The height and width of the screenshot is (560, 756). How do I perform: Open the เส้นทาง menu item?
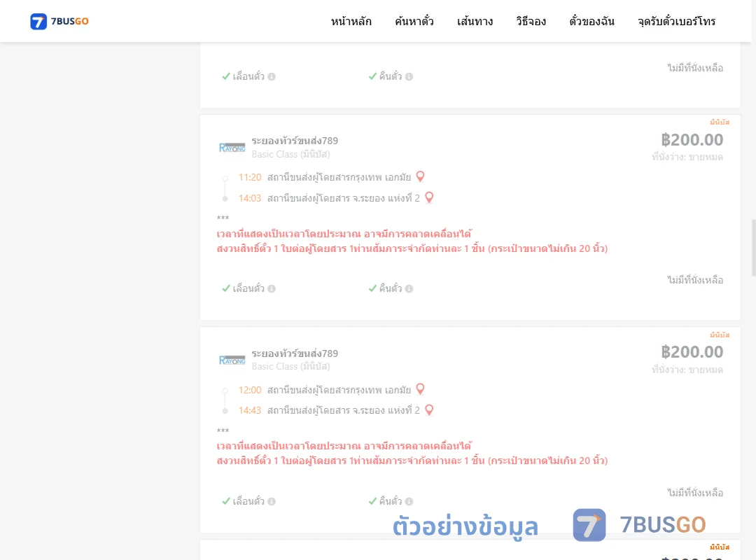(x=475, y=21)
